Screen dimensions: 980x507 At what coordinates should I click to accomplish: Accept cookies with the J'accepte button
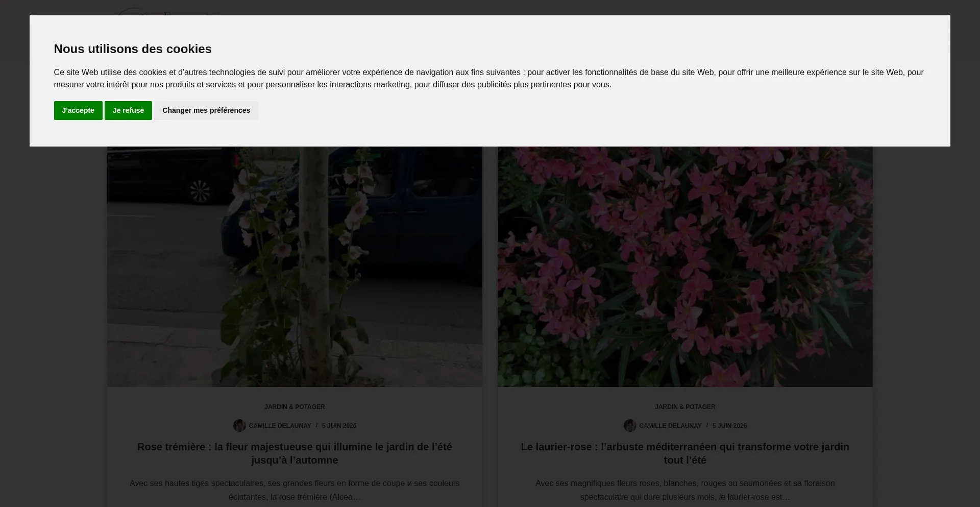(78, 110)
